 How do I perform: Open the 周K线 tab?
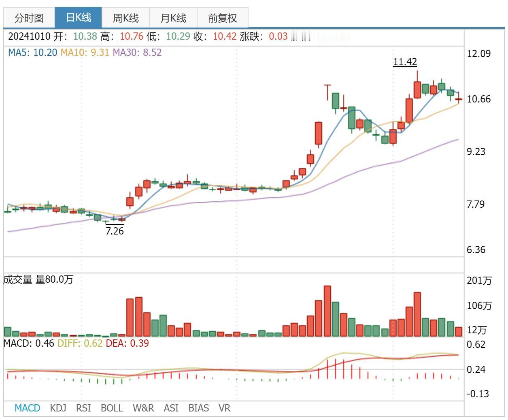click(125, 18)
